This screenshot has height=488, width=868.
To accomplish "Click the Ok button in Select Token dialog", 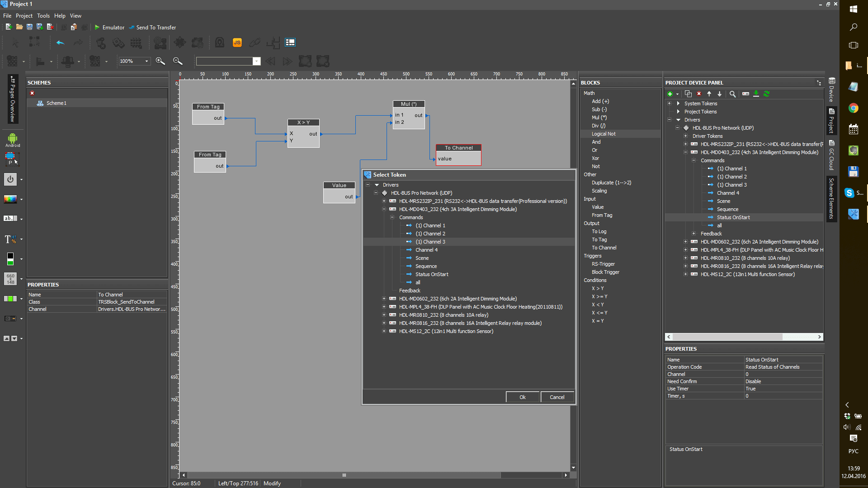I will click(523, 397).
